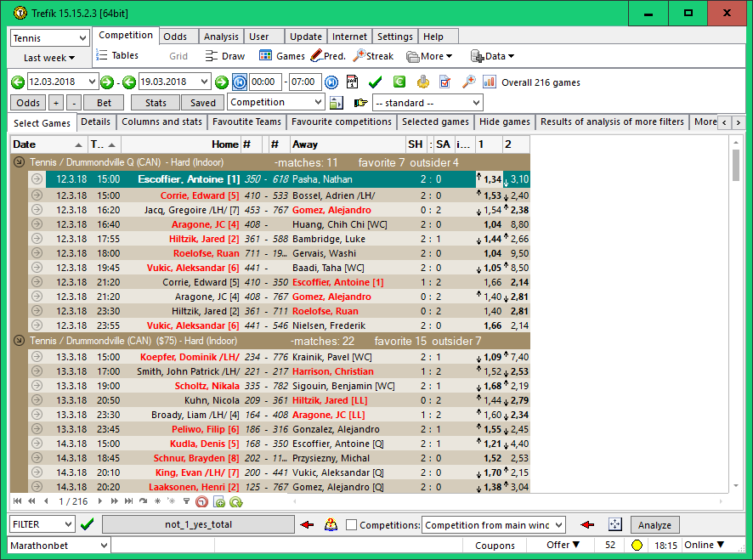Screen dimensions: 753x560
Task: Collapse the Drummondville Q (CAN) competition group
Action: coord(19,161)
